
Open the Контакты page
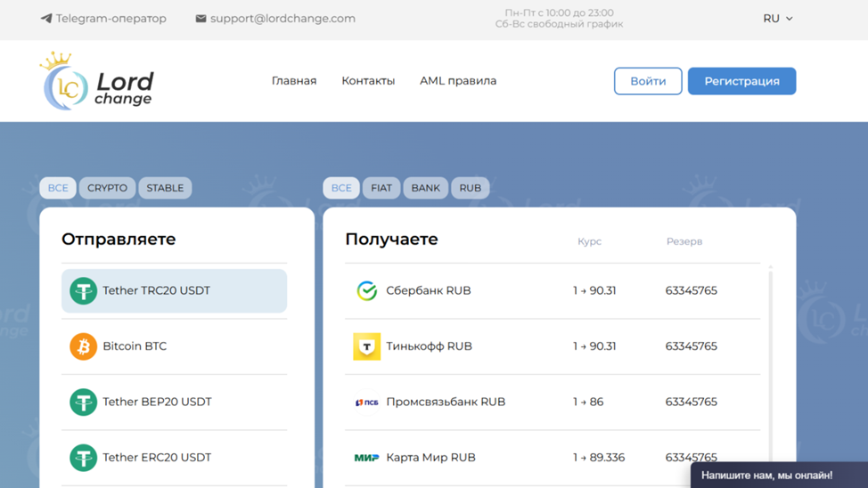coord(368,81)
